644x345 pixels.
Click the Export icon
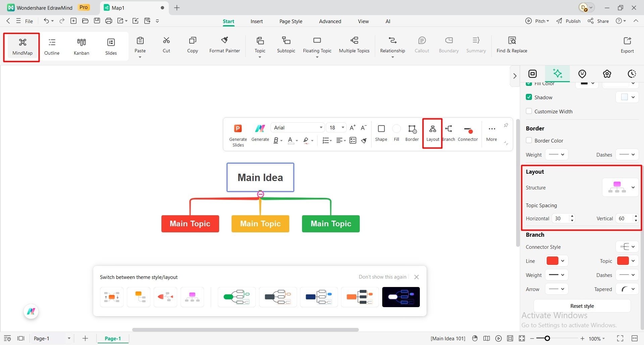[x=627, y=41]
